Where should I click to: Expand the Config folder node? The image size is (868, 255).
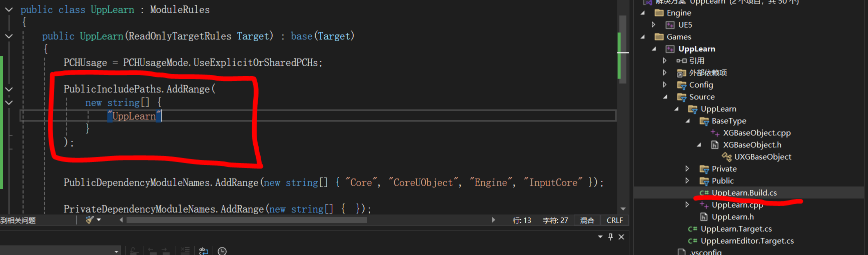point(665,85)
